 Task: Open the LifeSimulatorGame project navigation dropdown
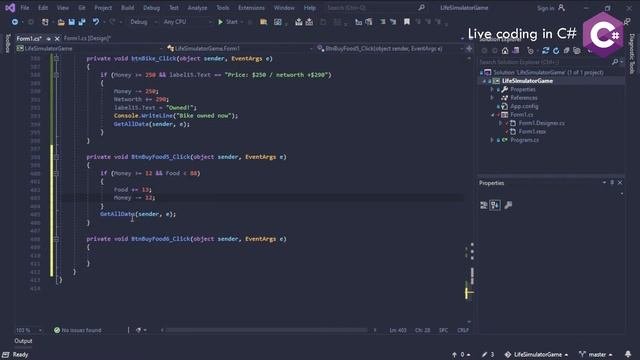point(90,49)
